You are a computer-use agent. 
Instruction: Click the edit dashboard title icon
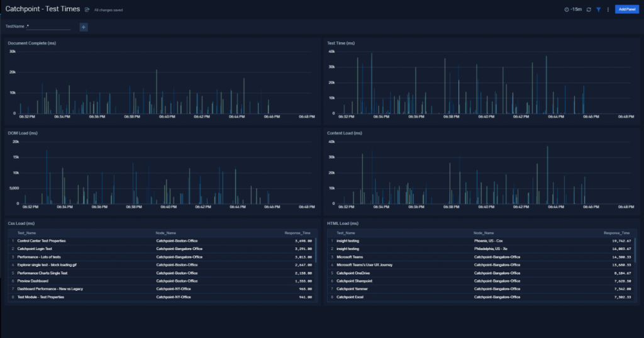click(87, 10)
